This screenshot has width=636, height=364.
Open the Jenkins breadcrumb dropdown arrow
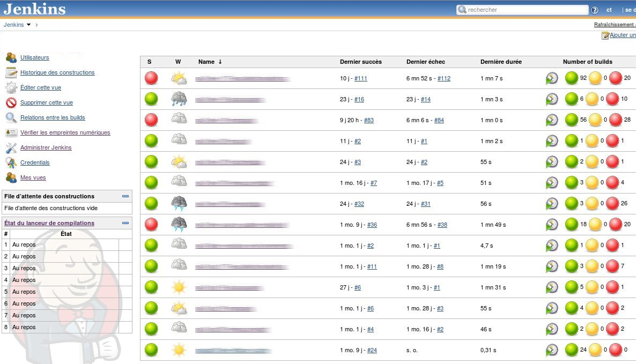[x=28, y=25]
